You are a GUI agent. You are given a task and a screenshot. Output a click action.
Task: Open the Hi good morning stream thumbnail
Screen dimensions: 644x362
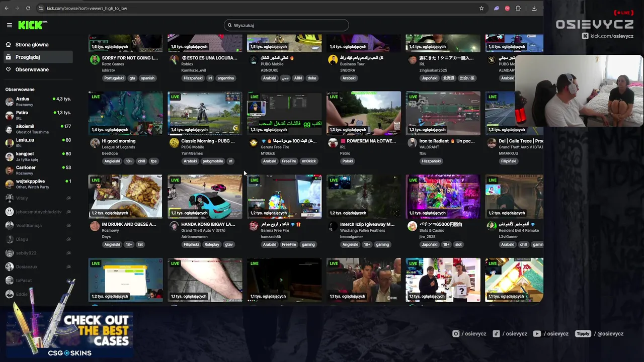[125, 113]
